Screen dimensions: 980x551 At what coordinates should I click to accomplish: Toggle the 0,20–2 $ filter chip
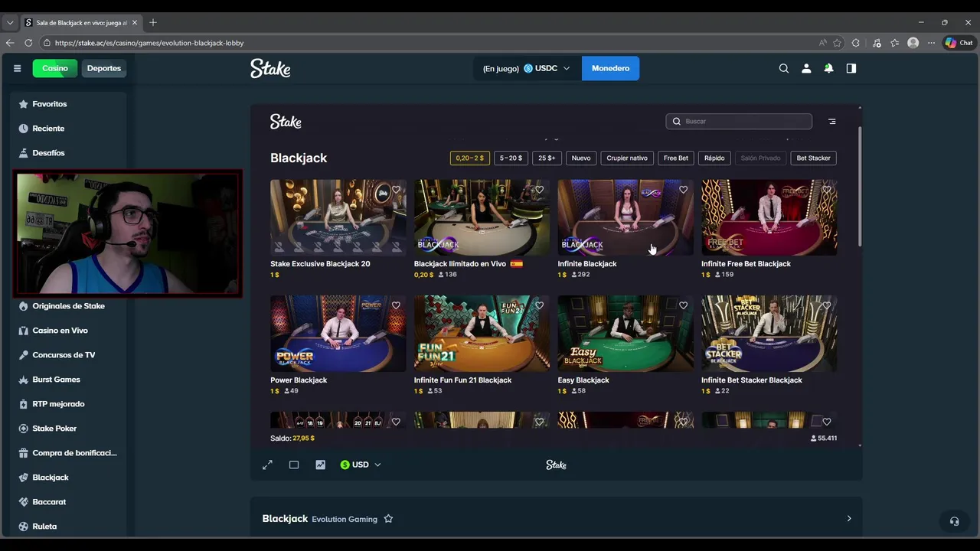point(469,158)
